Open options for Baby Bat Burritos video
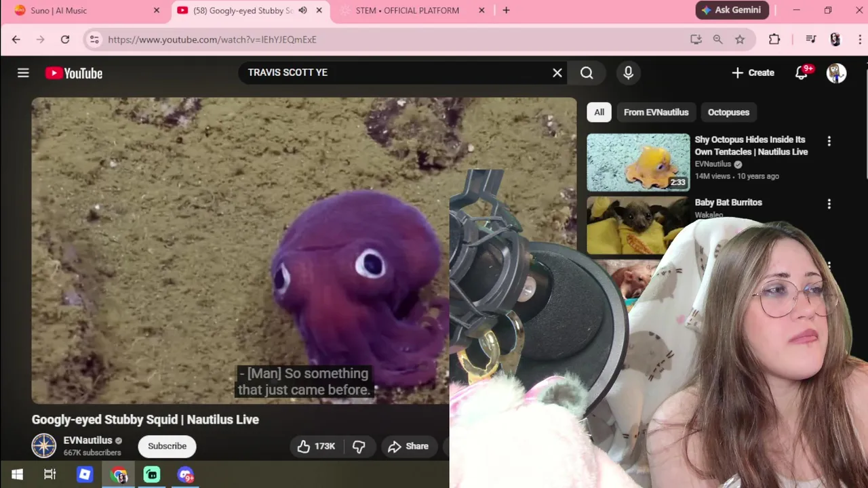The width and height of the screenshot is (868, 488). [829, 203]
